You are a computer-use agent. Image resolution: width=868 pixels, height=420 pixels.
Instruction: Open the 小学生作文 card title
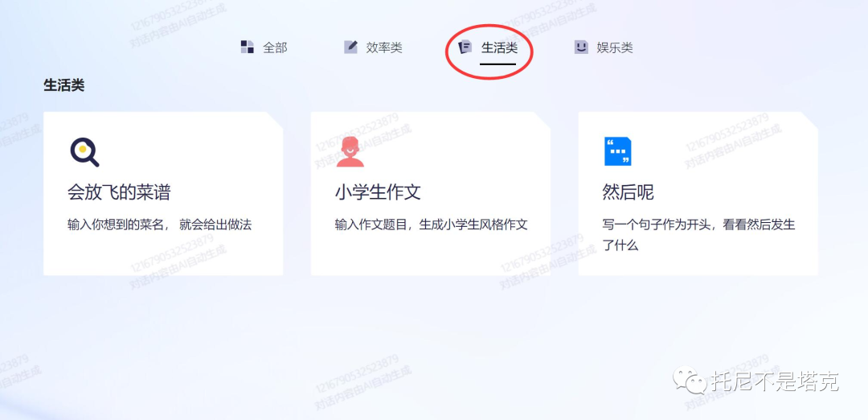(378, 192)
